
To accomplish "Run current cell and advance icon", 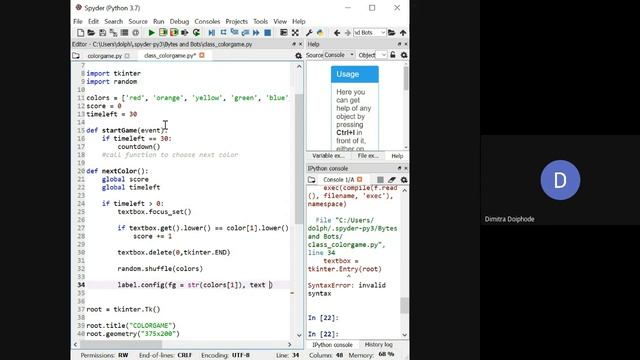I will tap(174, 33).
